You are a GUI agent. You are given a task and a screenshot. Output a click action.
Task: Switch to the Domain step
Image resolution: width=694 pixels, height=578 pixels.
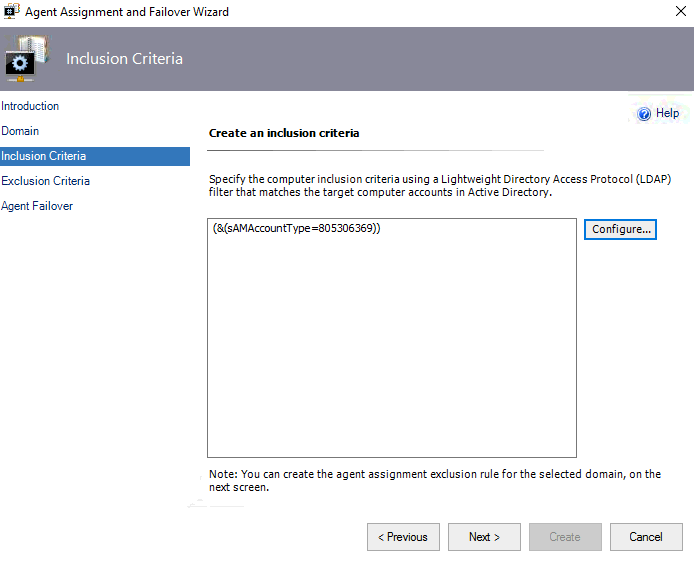click(20, 131)
